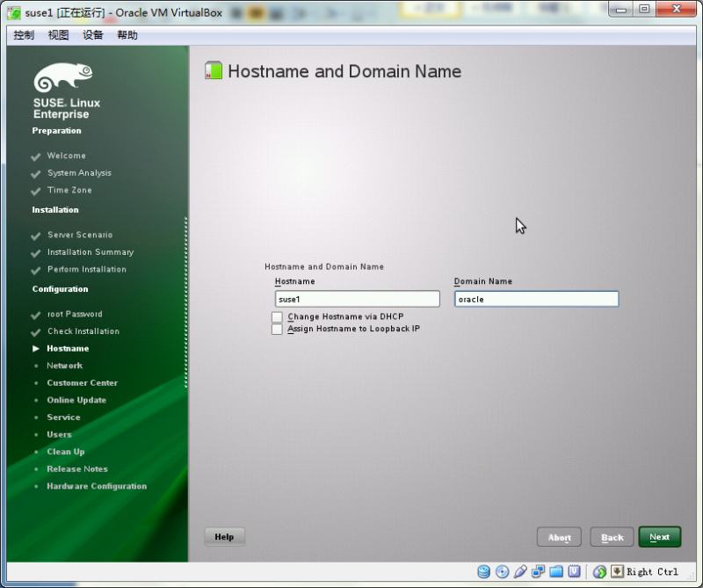Click the optical drive status icon
The height and width of the screenshot is (588, 703).
click(x=502, y=571)
